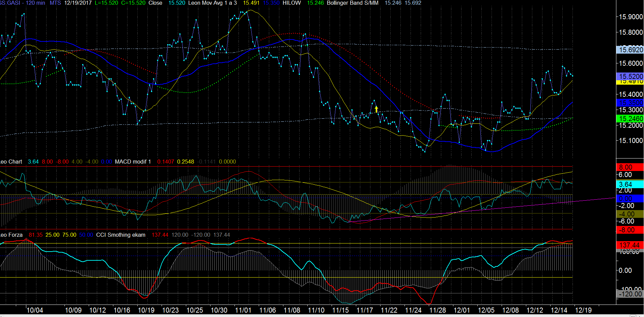This screenshot has width=644, height=317.
Task: Click the 15.1000 price axis label
Action: (631, 141)
